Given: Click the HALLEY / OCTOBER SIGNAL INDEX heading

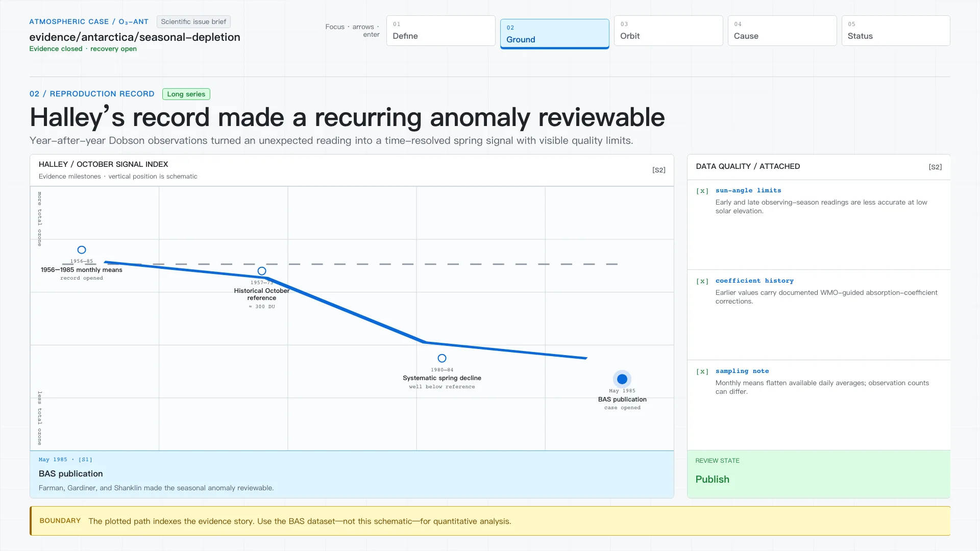Looking at the screenshot, I should [x=104, y=164].
